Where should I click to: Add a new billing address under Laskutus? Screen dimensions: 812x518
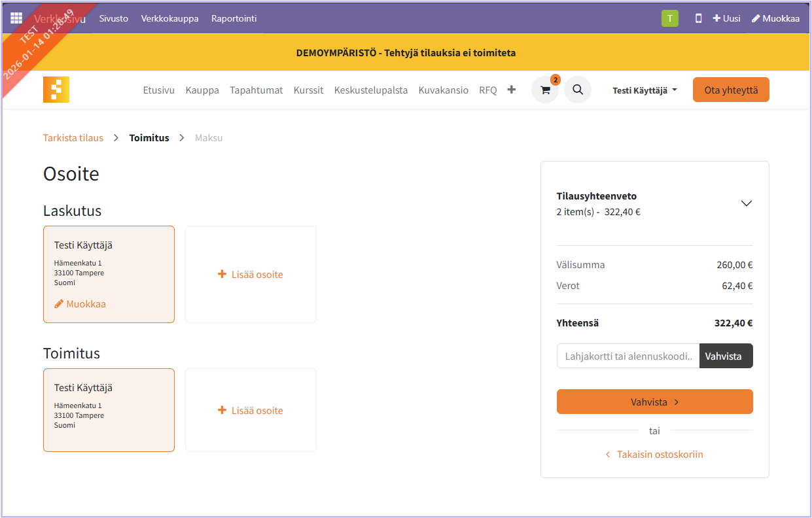251,275
